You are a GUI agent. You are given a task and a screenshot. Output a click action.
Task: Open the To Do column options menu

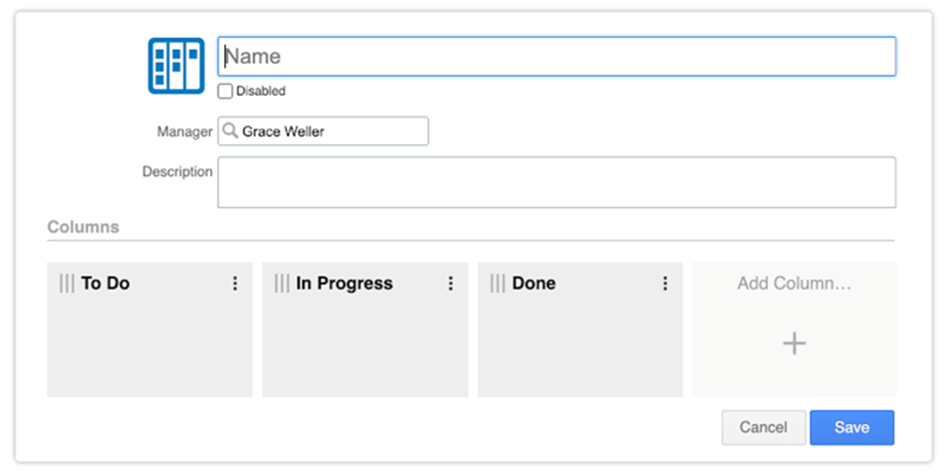[235, 283]
